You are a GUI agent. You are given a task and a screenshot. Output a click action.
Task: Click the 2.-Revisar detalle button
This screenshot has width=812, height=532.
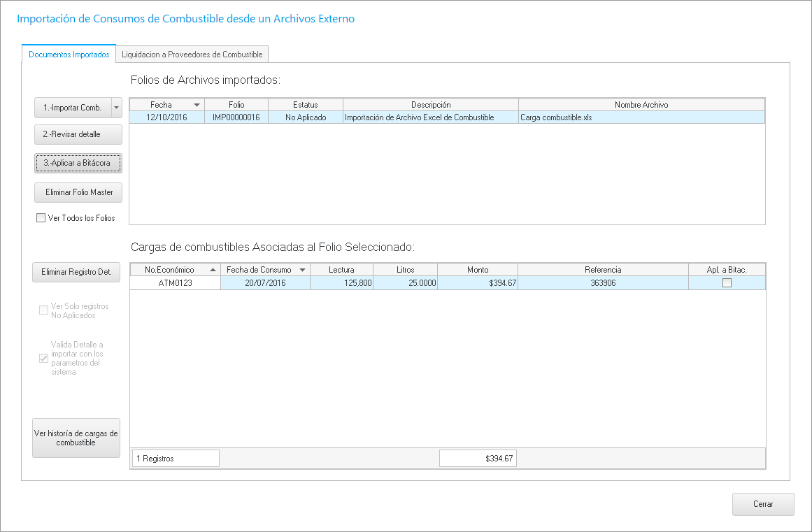point(78,134)
